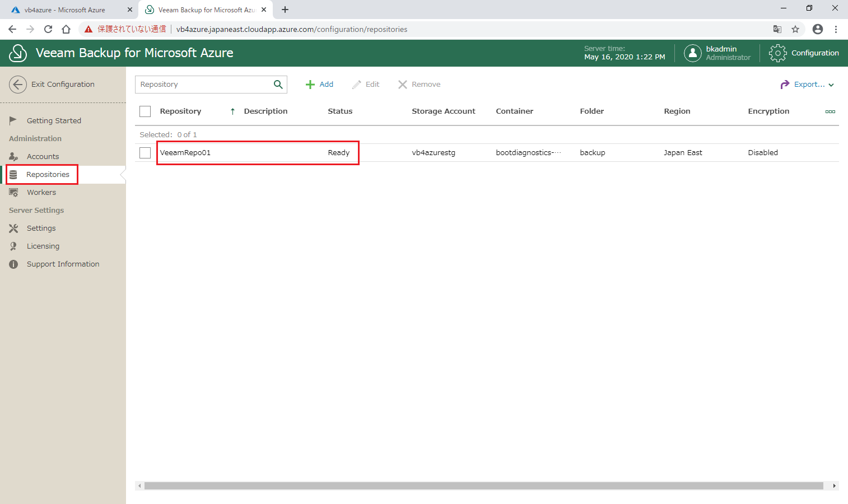Toggle the select-all checkbox in table header

145,111
